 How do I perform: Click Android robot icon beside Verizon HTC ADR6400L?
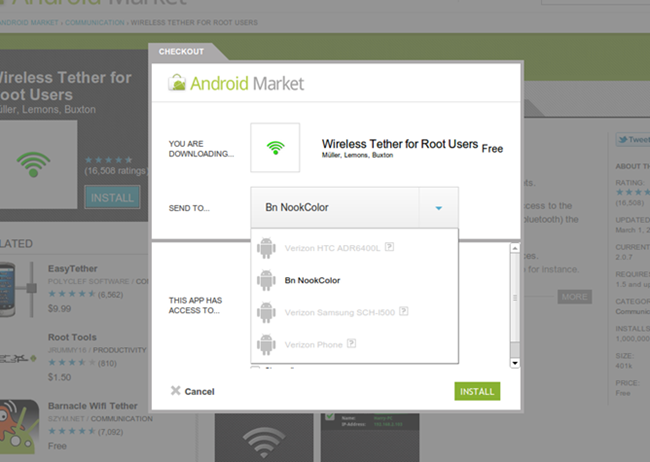266,248
